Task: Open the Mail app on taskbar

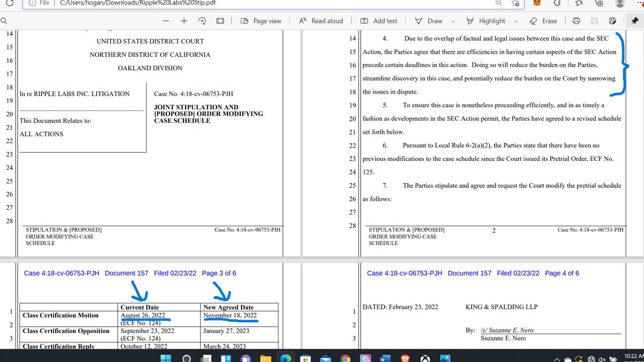Action: point(325,358)
